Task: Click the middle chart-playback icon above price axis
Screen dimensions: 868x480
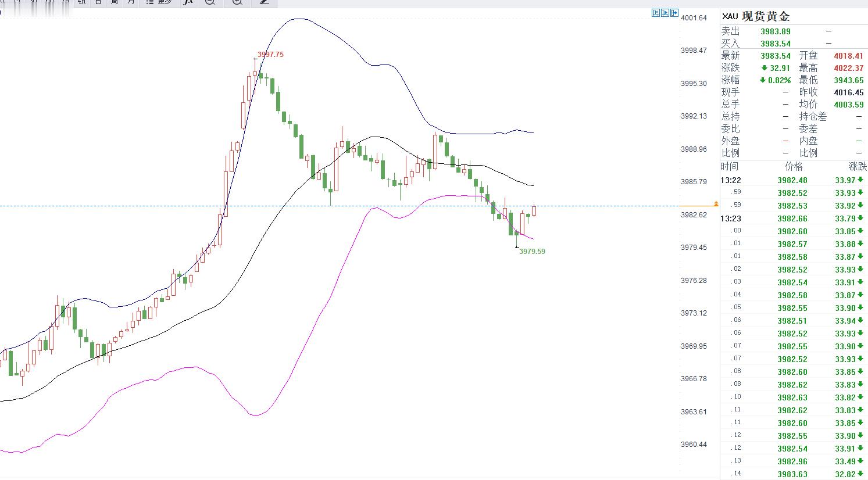Action: [665, 13]
